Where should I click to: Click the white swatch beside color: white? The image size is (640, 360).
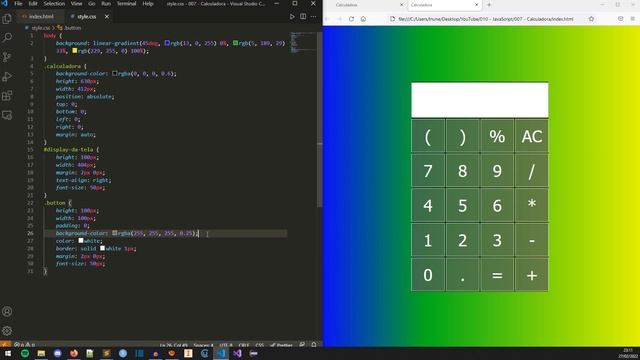pyautogui.click(x=81, y=241)
